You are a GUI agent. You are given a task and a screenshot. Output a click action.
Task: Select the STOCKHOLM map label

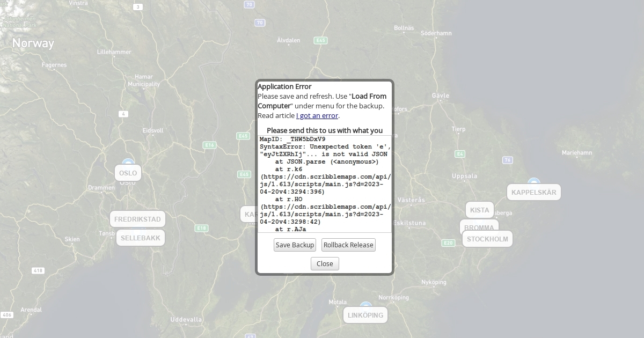(x=487, y=239)
